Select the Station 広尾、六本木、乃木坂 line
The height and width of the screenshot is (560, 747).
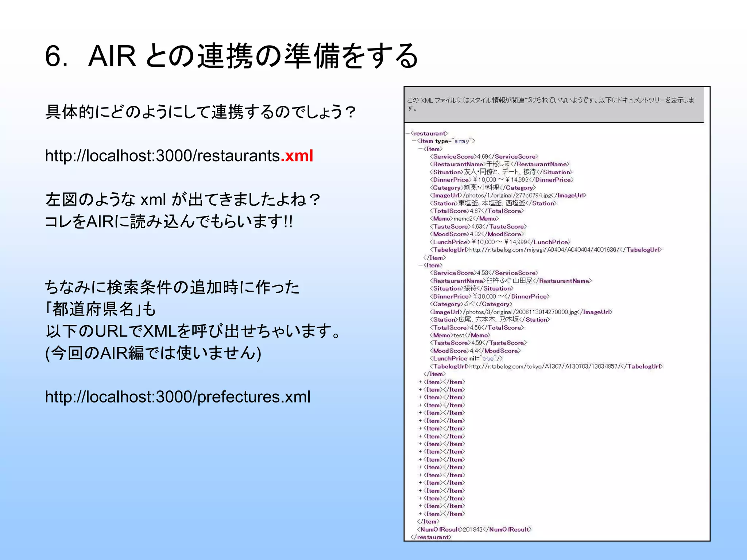490,320
